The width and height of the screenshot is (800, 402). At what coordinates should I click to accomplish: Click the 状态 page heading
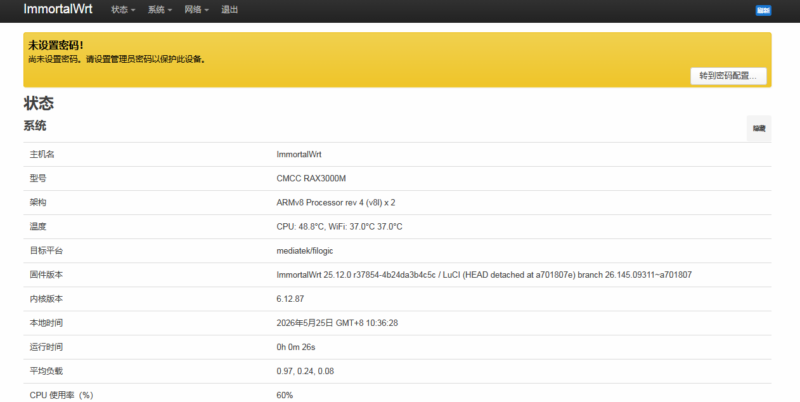(39, 103)
